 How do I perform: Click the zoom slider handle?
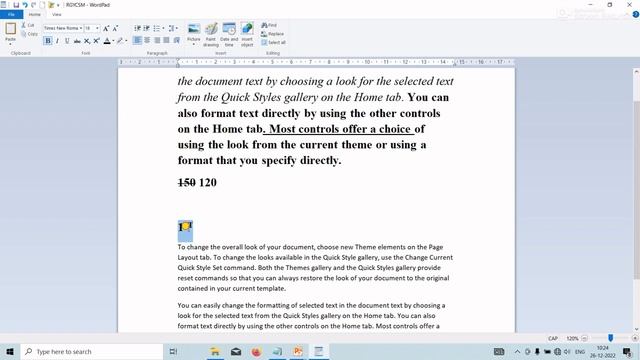611,338
